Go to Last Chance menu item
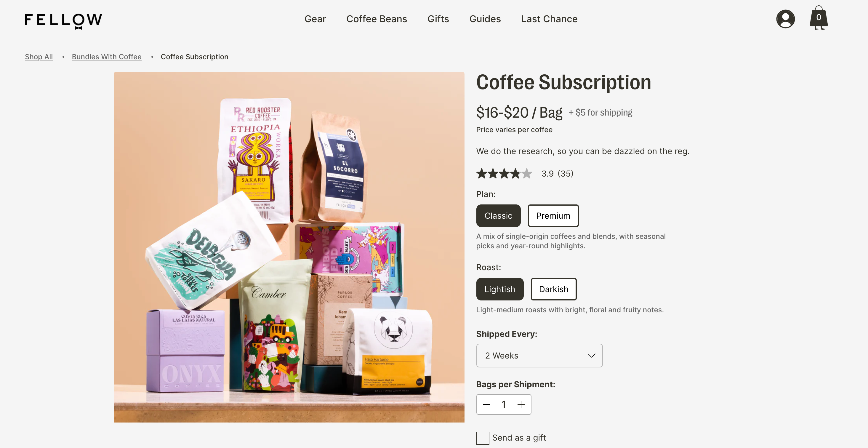Screen dimensions: 868x448 click(549, 19)
